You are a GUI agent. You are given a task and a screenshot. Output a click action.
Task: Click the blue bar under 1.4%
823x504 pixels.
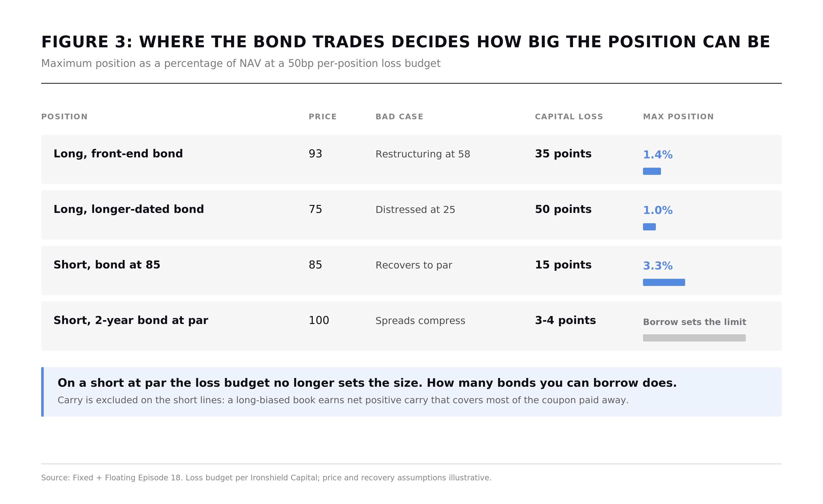click(652, 171)
